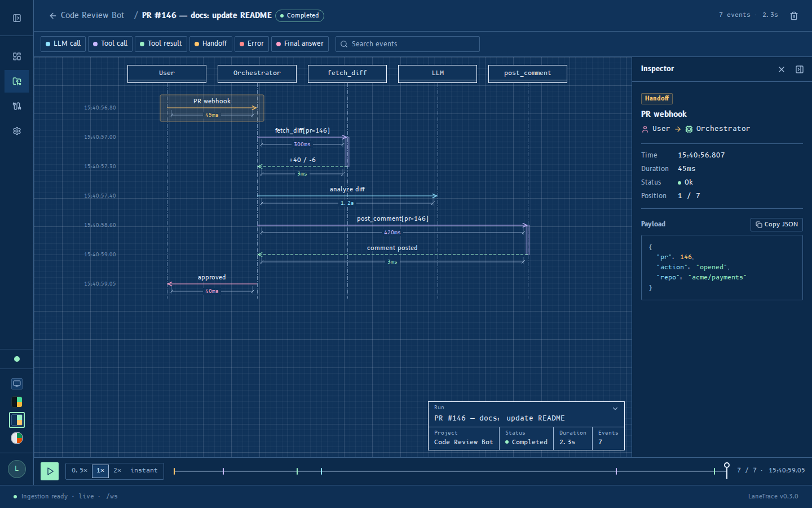Select the post_comment(pr=146) call event
Image resolution: width=812 pixels, height=508 pixels.
click(392, 225)
